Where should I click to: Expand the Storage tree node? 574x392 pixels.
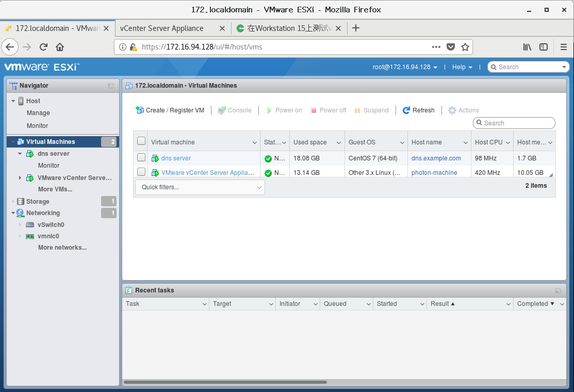point(13,201)
